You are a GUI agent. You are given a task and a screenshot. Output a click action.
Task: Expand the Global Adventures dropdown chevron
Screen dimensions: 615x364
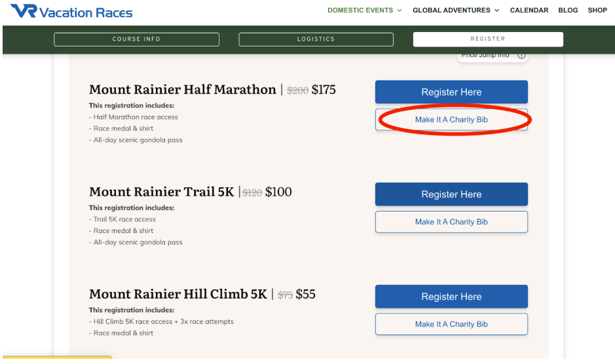coord(497,10)
